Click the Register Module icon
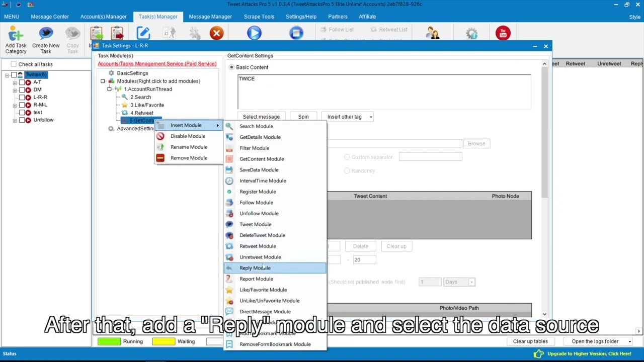Image resolution: width=644 pixels, height=362 pixels. point(229,192)
